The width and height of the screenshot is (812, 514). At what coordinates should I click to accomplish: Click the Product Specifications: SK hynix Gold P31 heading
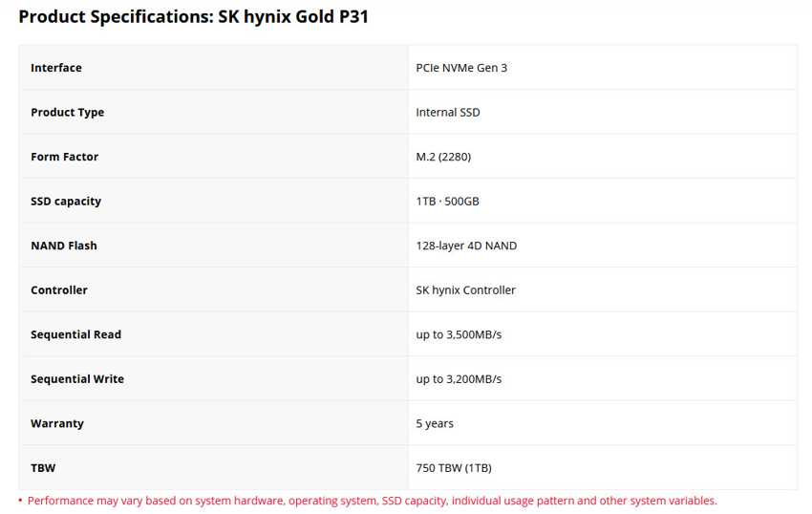193,17
